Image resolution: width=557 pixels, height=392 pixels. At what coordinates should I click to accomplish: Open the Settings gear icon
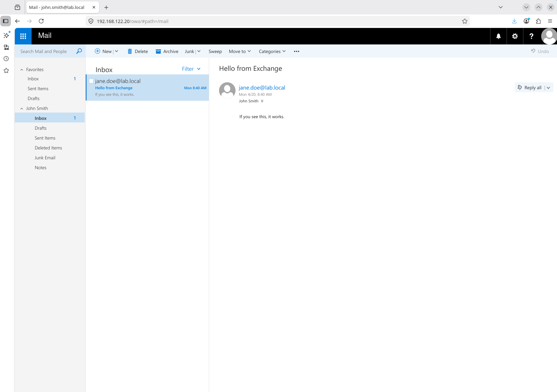515,36
